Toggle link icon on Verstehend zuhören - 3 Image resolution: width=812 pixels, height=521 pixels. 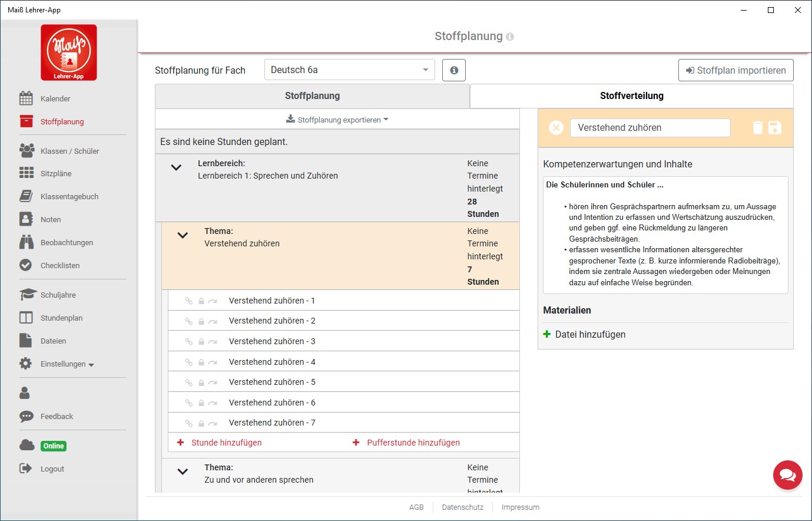coord(189,341)
